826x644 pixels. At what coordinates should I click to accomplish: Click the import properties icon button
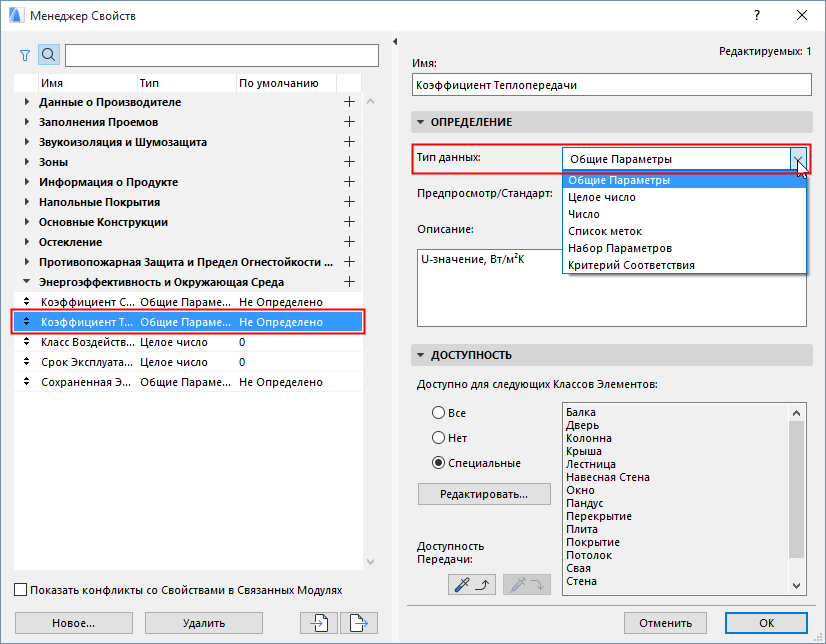pos(319,623)
